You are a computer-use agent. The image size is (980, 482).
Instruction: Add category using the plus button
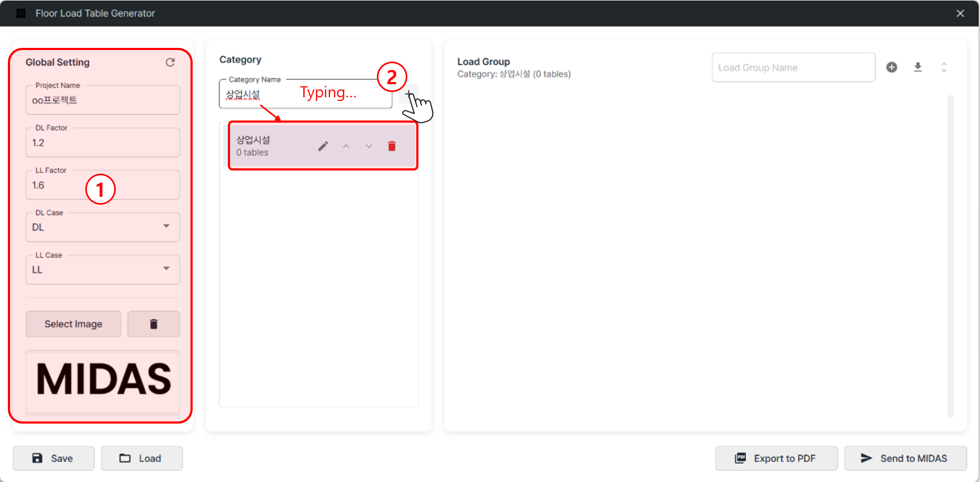pos(408,94)
